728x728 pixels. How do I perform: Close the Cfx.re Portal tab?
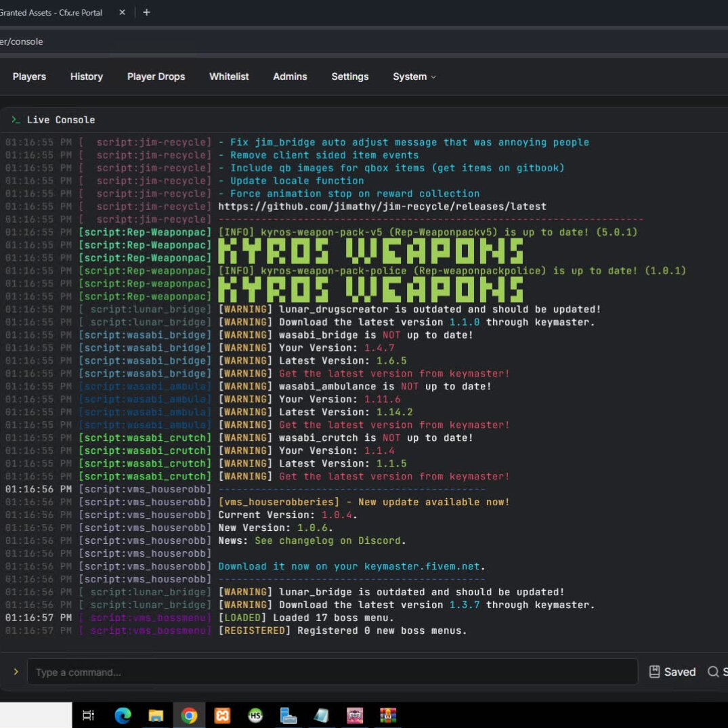click(123, 12)
